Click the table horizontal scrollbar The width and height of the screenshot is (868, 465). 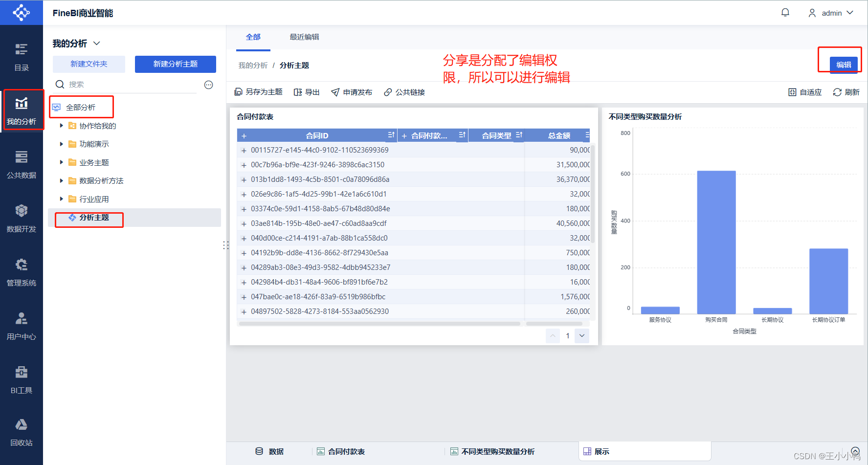click(x=379, y=324)
